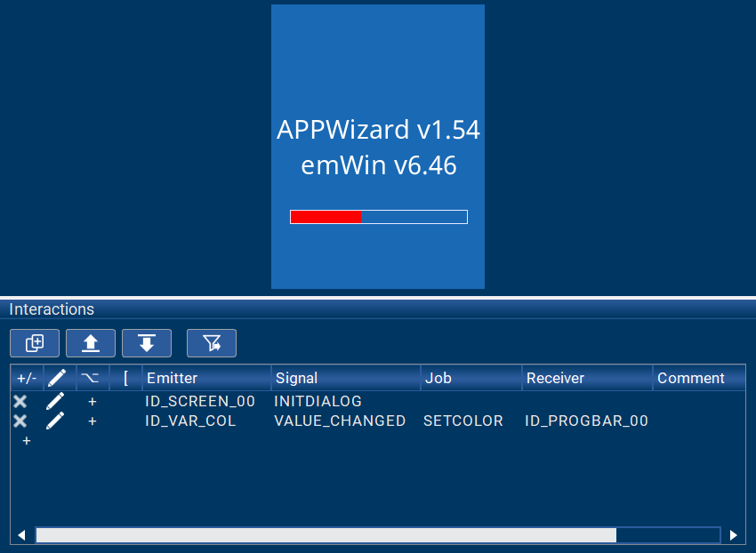The height and width of the screenshot is (553, 756).
Task: Click the pencil column header
Action: click(x=60, y=378)
